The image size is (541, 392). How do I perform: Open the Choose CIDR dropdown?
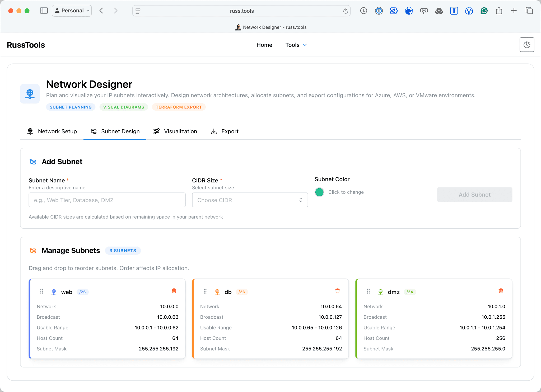[250, 200]
